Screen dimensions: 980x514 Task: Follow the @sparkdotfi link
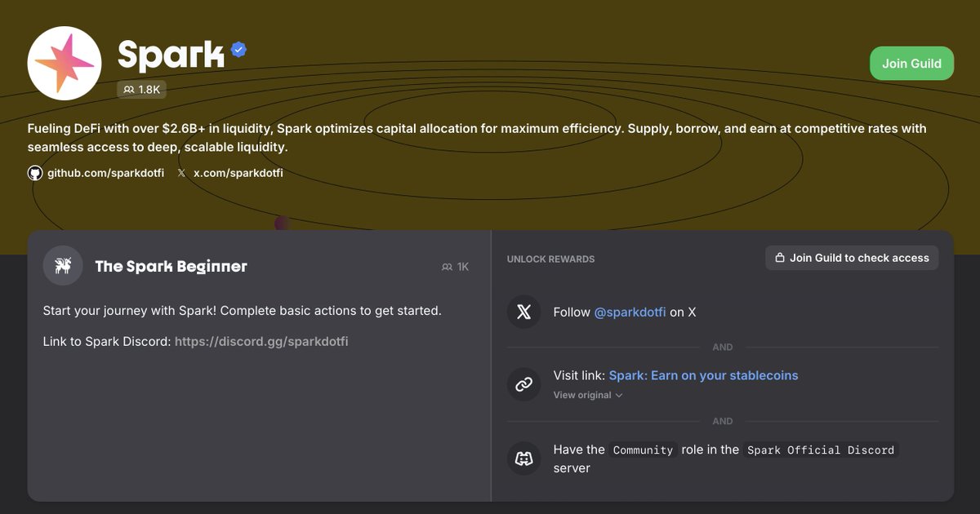click(x=630, y=312)
